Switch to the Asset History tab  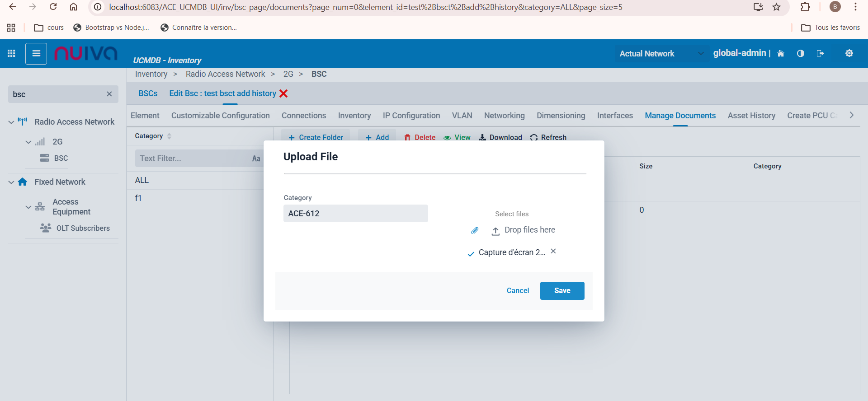point(751,116)
